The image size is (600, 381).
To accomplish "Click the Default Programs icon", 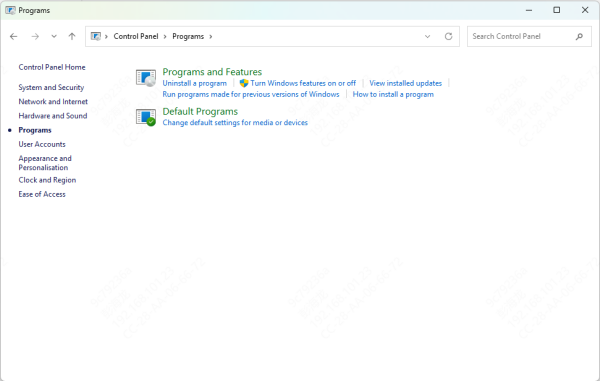I will tap(146, 117).
